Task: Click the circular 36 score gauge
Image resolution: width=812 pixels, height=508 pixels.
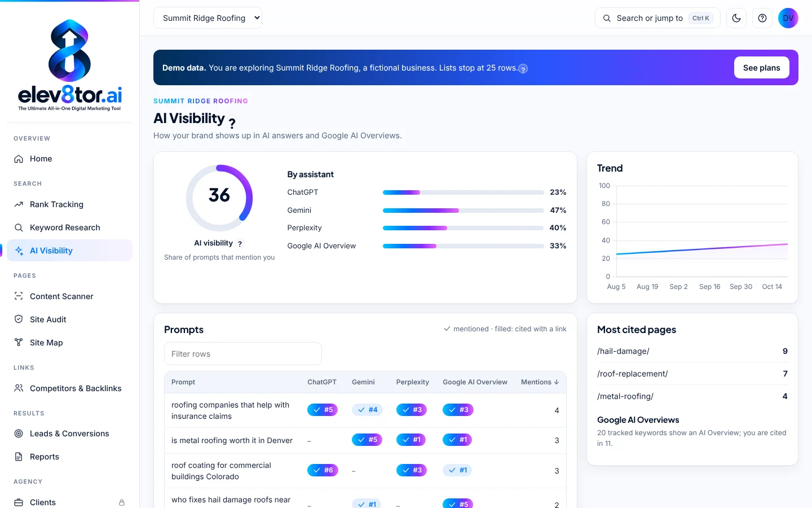Action: [x=219, y=198]
